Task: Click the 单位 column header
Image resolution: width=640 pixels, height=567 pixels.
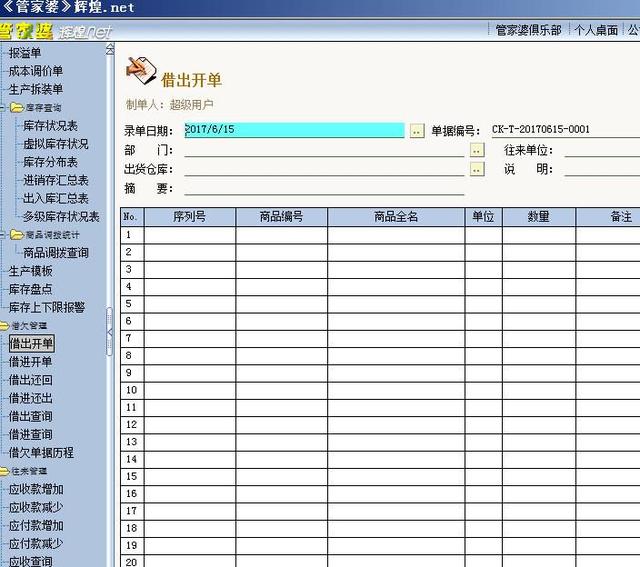Action: [484, 217]
